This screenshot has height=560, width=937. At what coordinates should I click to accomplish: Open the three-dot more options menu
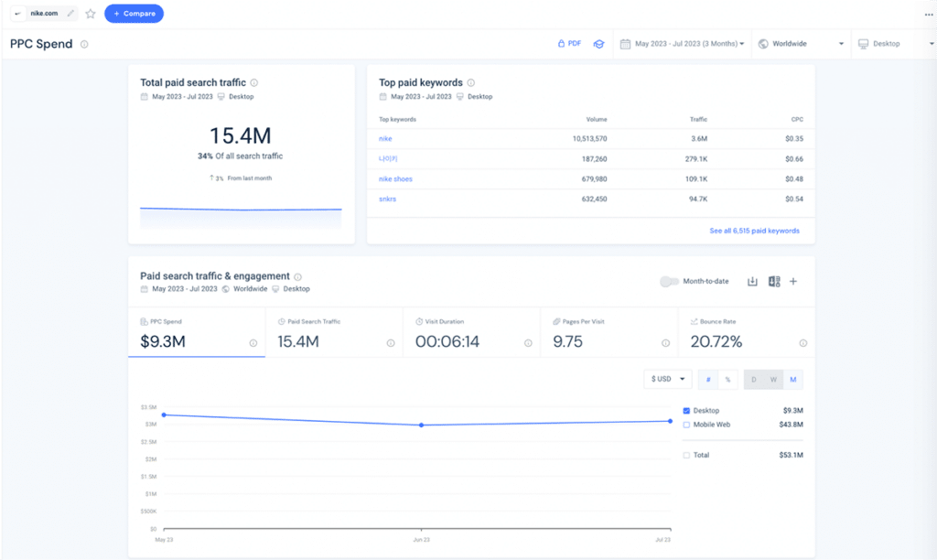(x=929, y=15)
